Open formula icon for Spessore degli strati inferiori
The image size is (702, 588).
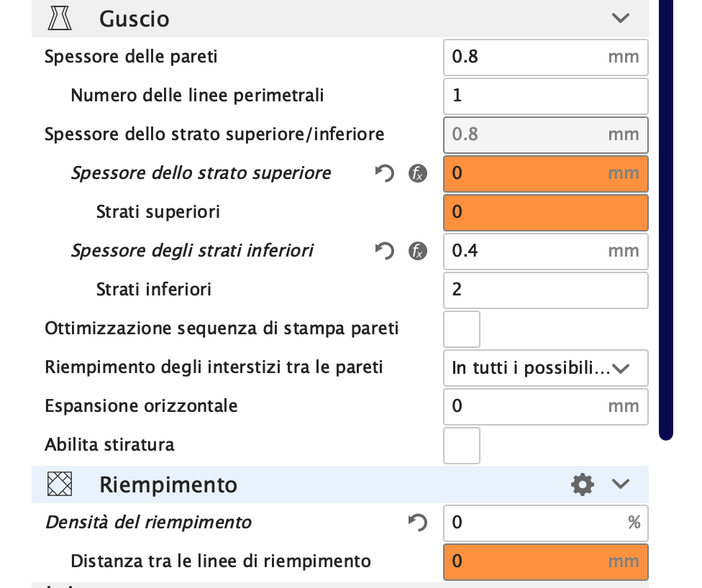tap(418, 251)
